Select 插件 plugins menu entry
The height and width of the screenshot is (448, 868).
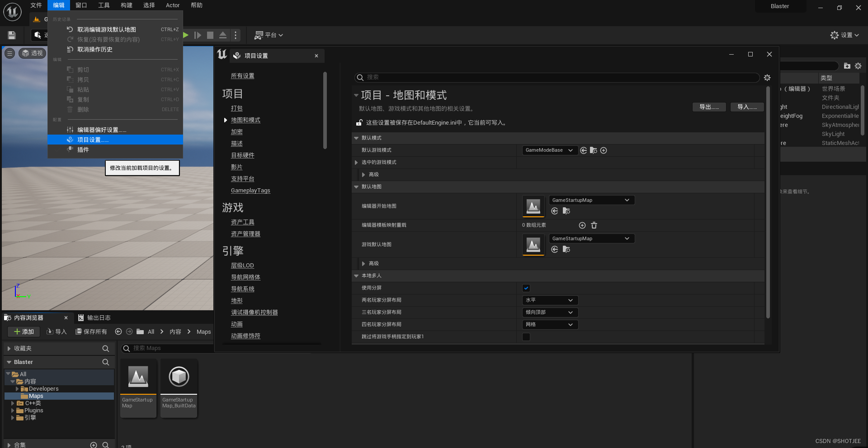pos(115,149)
